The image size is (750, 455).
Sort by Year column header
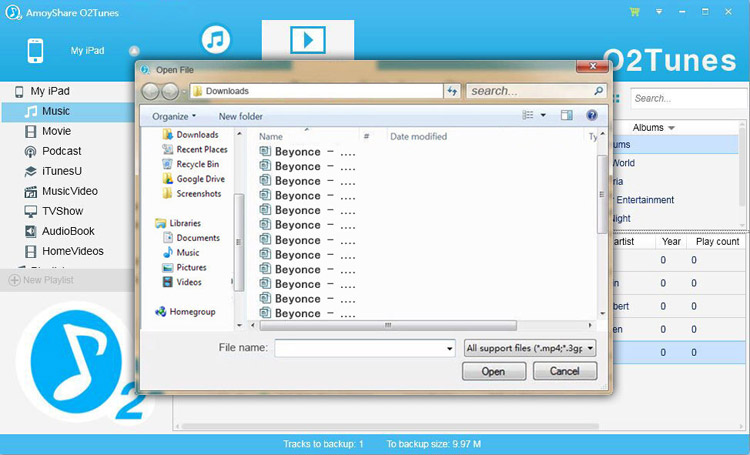coord(671,242)
